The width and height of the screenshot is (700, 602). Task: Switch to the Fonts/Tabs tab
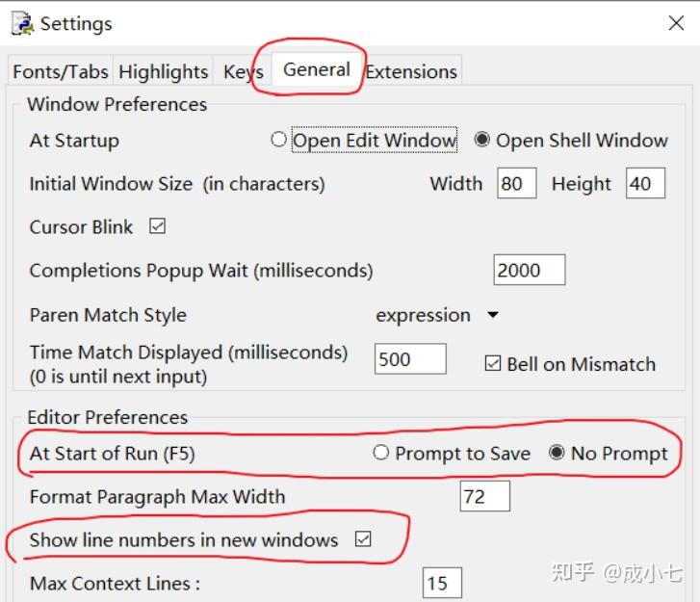61,71
